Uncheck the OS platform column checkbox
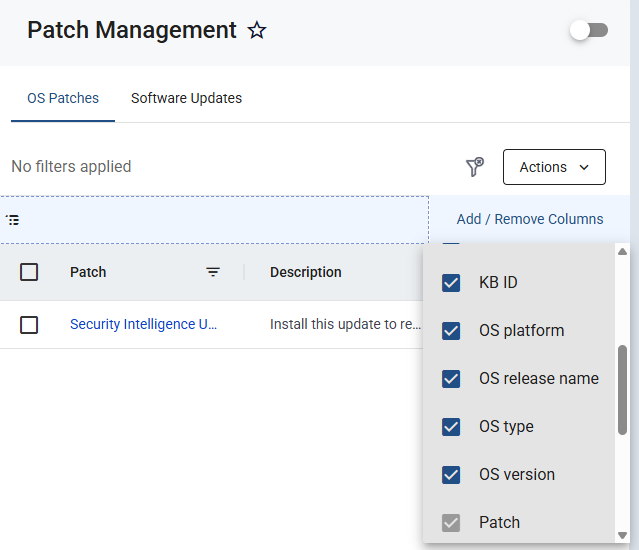This screenshot has width=639, height=550. [x=451, y=331]
